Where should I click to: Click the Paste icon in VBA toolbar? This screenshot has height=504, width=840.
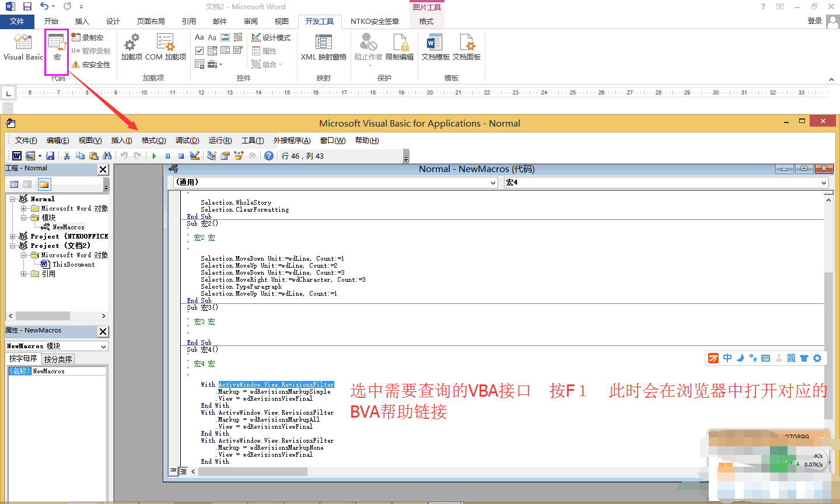point(93,156)
